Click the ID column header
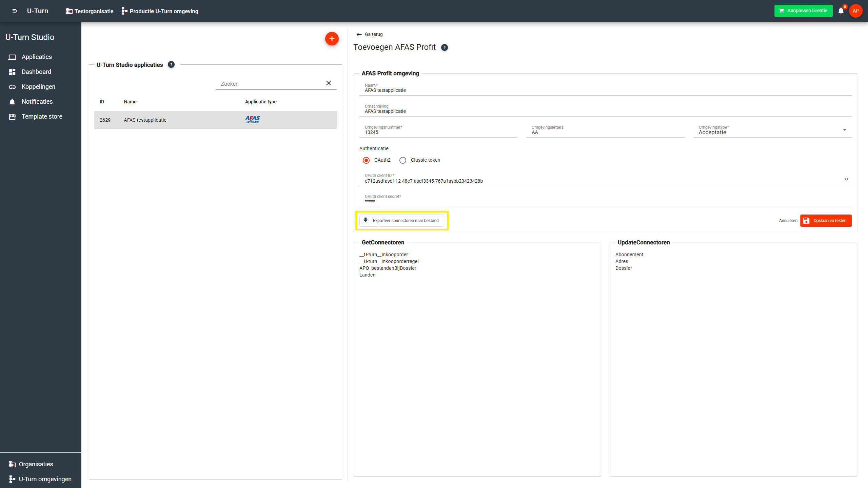The height and width of the screenshot is (488, 868). (102, 102)
